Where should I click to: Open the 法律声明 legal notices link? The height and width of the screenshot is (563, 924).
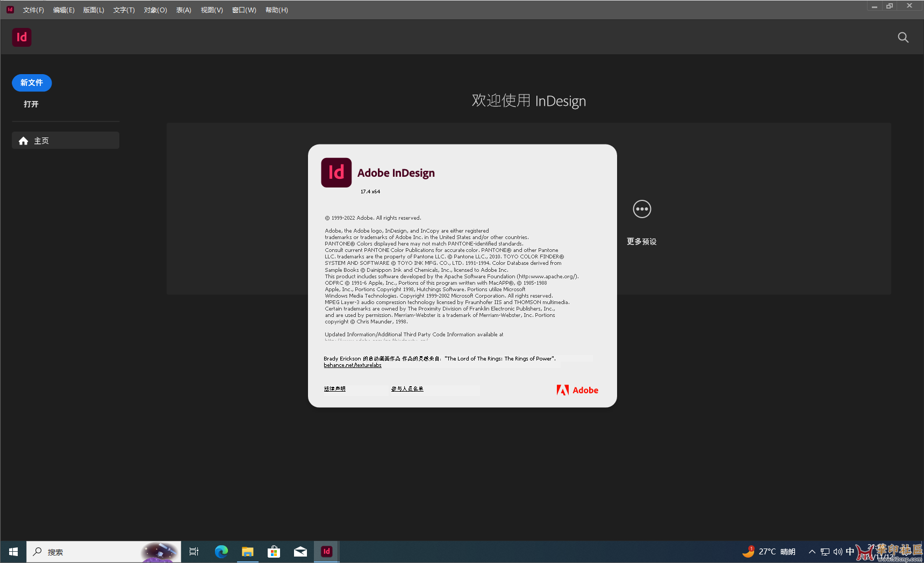(335, 388)
